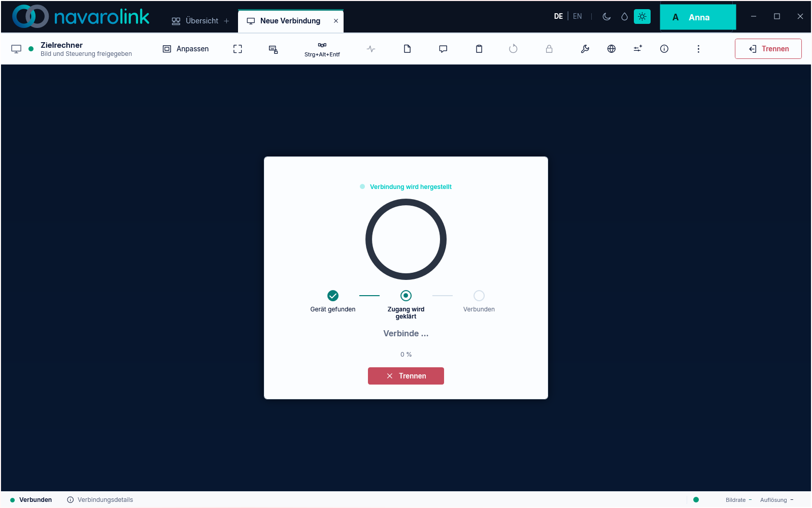This screenshot has height=508, width=812.
Task: Click the Zielrechner device name
Action: pyautogui.click(x=61, y=45)
